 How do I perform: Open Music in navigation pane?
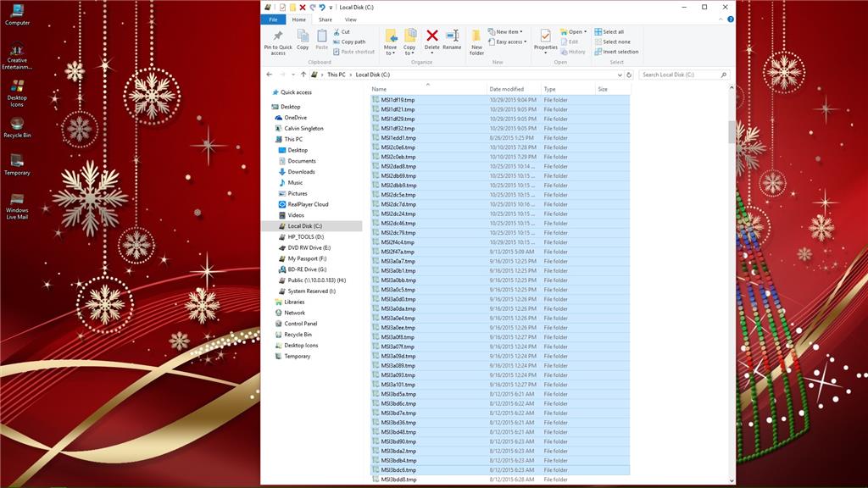click(295, 183)
